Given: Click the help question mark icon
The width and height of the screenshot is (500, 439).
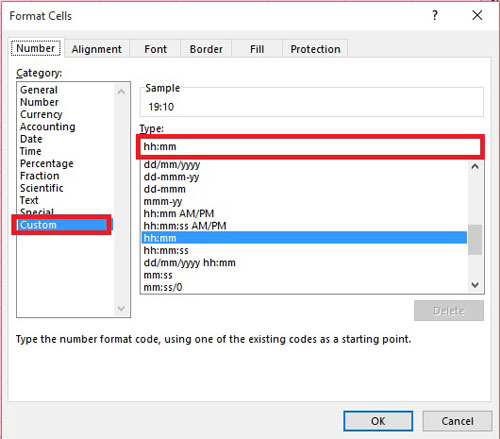Looking at the screenshot, I should [x=435, y=15].
